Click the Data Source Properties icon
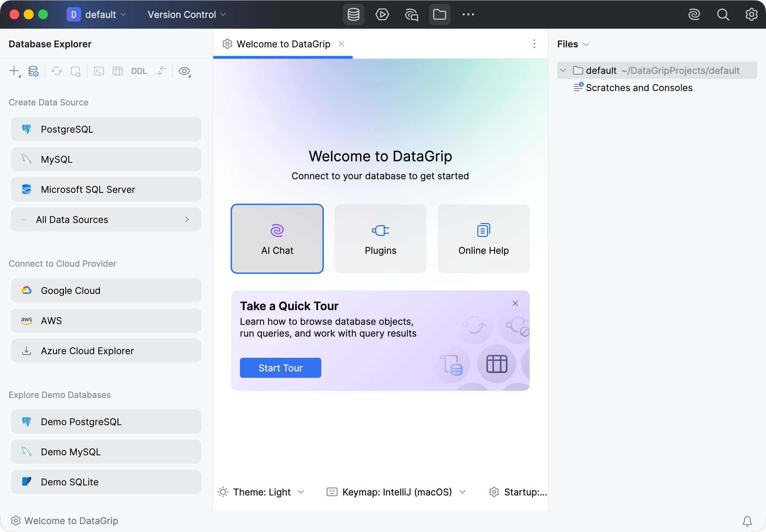Image resolution: width=766 pixels, height=532 pixels. pos(33,71)
